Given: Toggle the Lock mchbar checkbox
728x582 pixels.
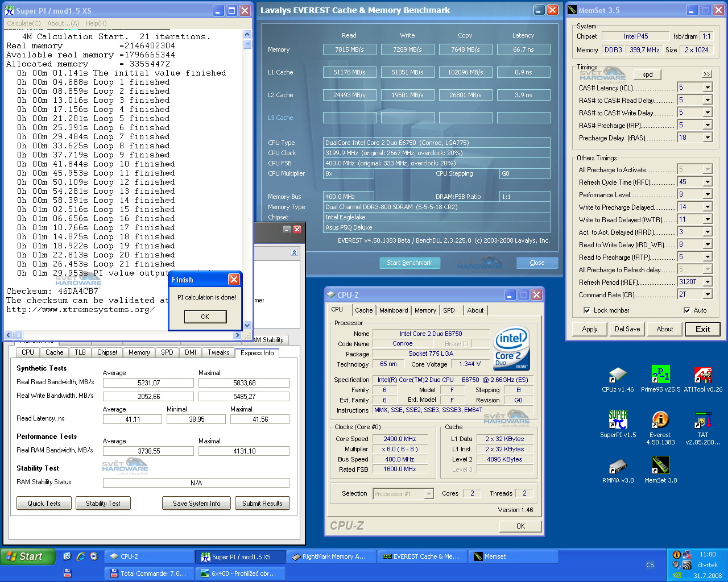Looking at the screenshot, I should pyautogui.click(x=587, y=310).
